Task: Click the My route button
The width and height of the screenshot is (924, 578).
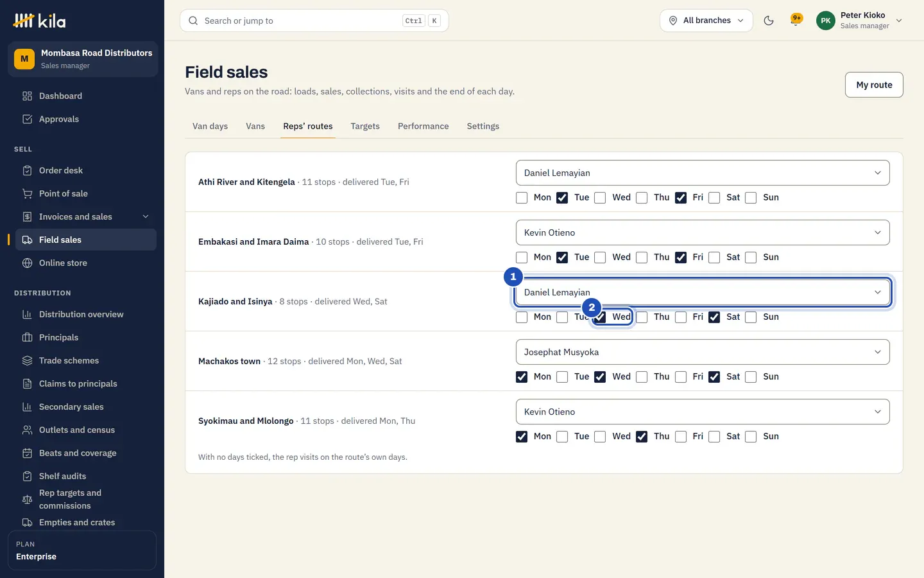Action: tap(874, 85)
